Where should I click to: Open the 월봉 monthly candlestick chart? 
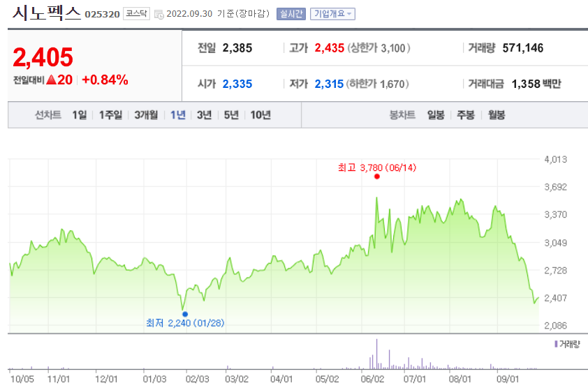pos(497,114)
